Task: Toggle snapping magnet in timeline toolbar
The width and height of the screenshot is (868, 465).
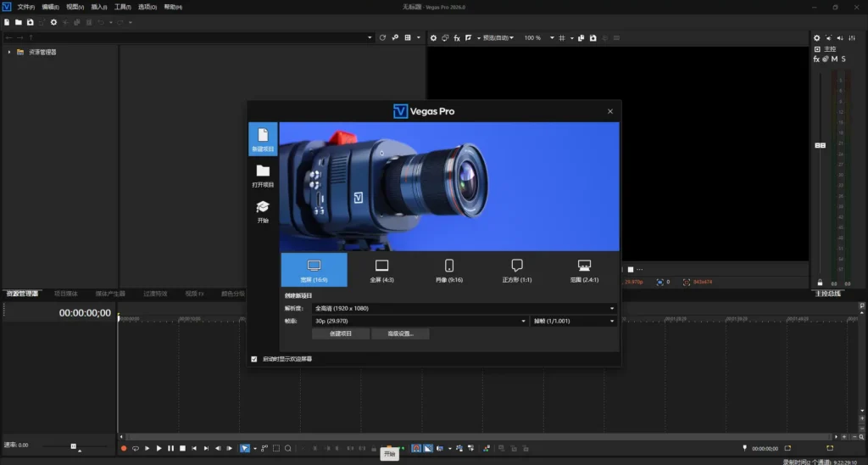Action: (415, 448)
